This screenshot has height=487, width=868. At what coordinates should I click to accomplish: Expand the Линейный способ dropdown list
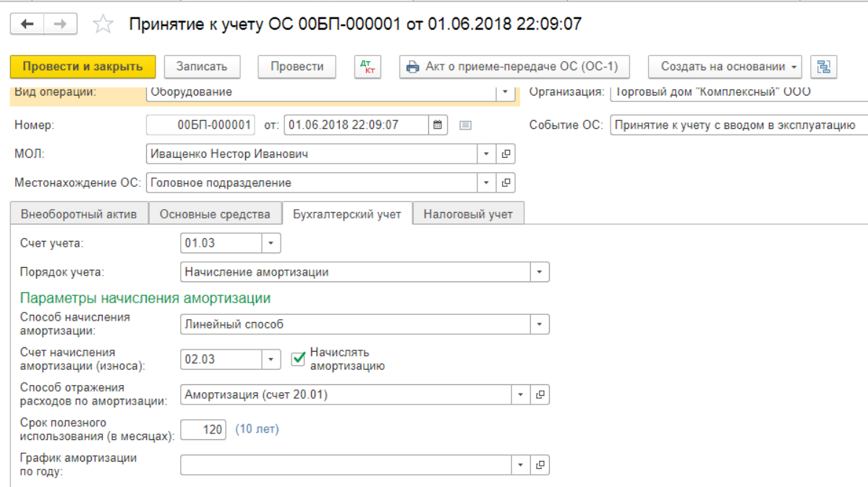[540, 324]
